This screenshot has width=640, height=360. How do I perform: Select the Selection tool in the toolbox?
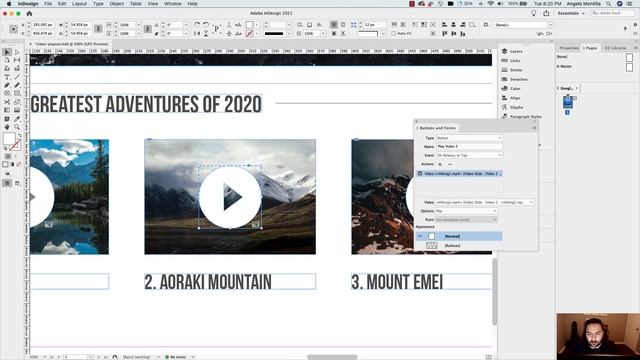click(7, 52)
